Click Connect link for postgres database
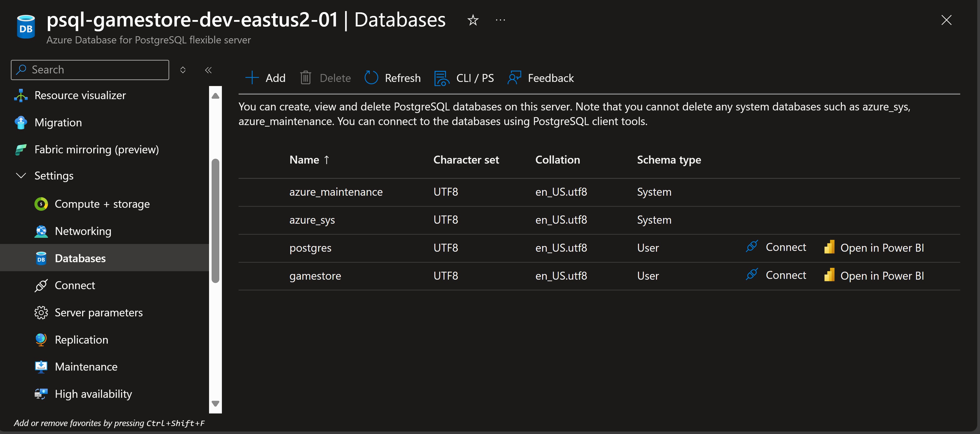 coord(786,247)
